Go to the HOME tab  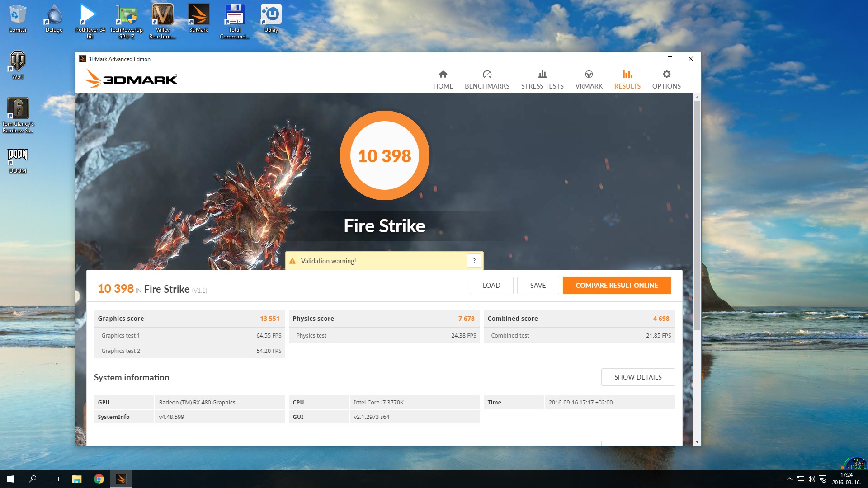[x=443, y=80]
